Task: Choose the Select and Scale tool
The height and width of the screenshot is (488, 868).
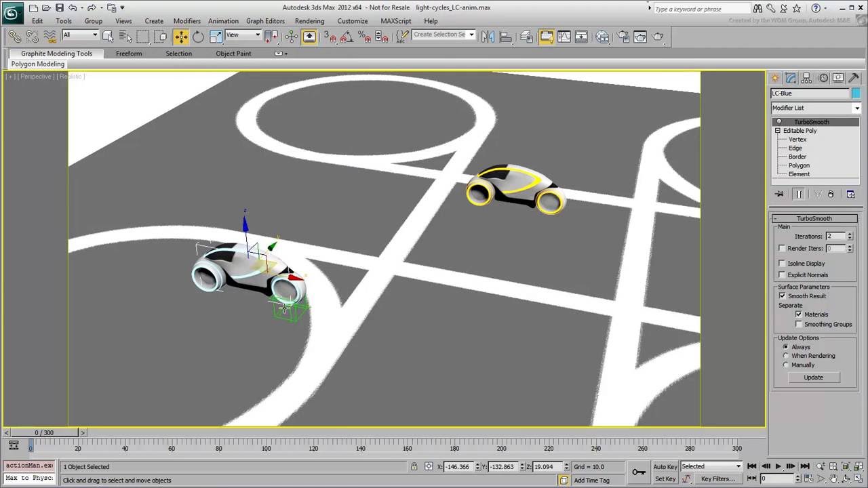Action: tap(216, 37)
